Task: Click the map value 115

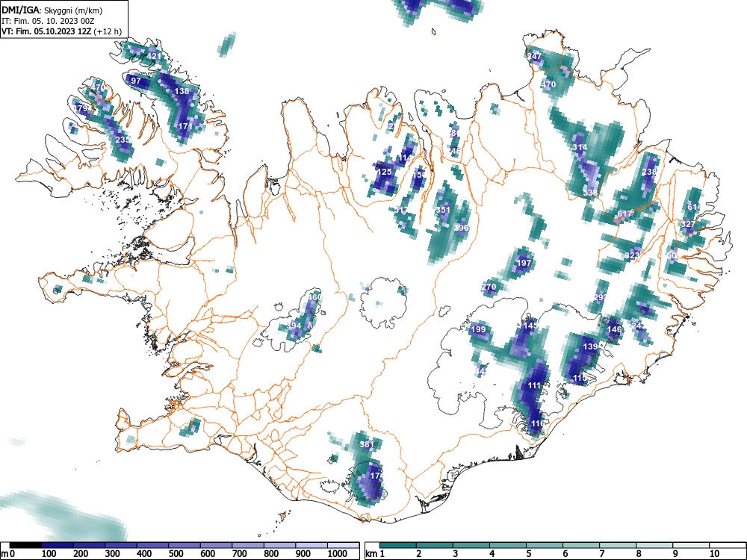Action: pos(580,378)
